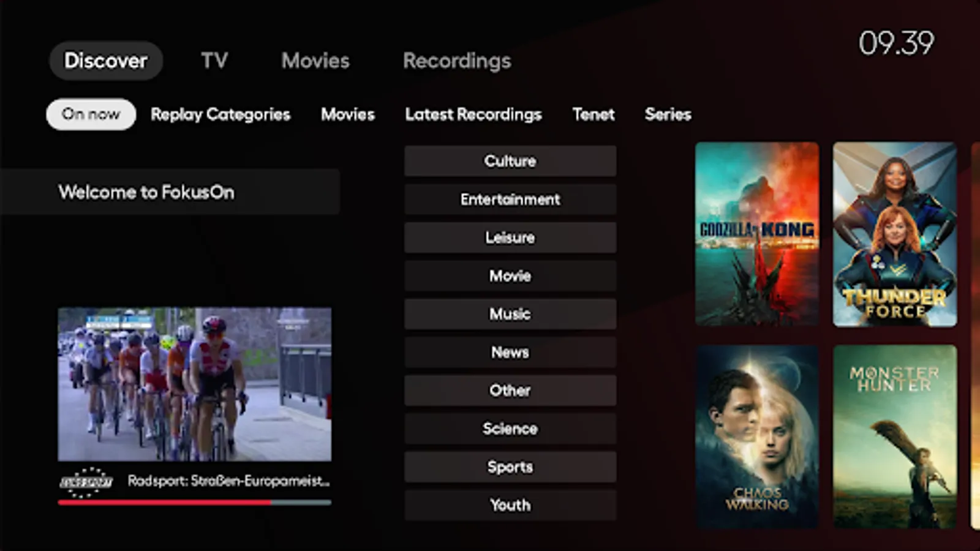Viewport: 980px width, 551px height.
Task: Open the Godzilla vs. Kong poster
Action: tap(757, 234)
